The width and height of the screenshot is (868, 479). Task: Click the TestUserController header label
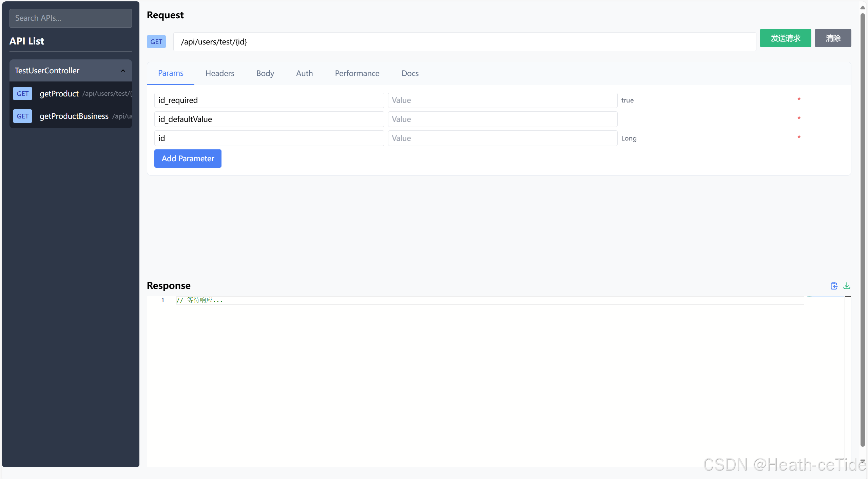point(47,71)
